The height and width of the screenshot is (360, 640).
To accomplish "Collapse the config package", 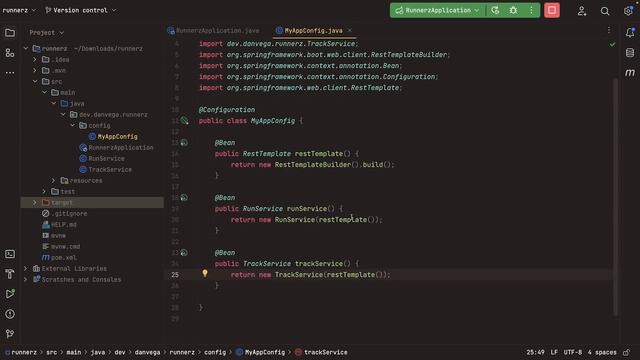I will click(73, 125).
